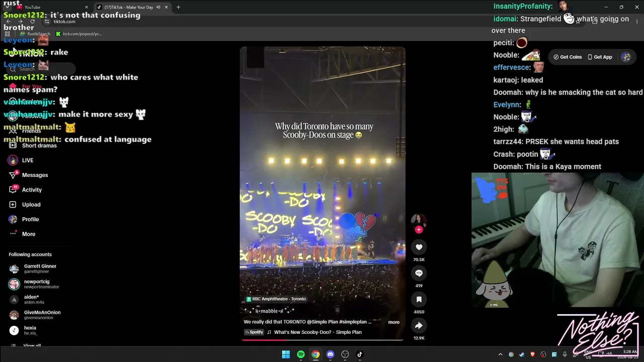Expand the video caption with 'more'

[394, 322]
